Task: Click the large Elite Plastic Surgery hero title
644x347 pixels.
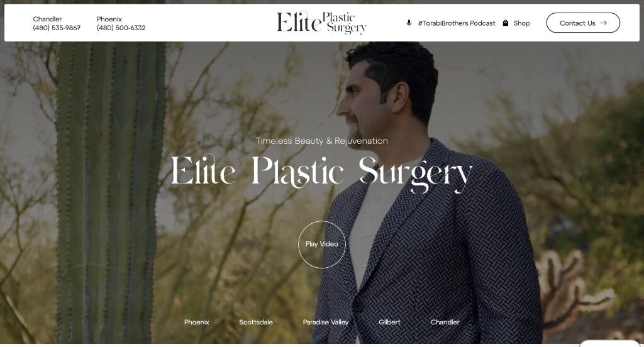Action: pos(321,172)
